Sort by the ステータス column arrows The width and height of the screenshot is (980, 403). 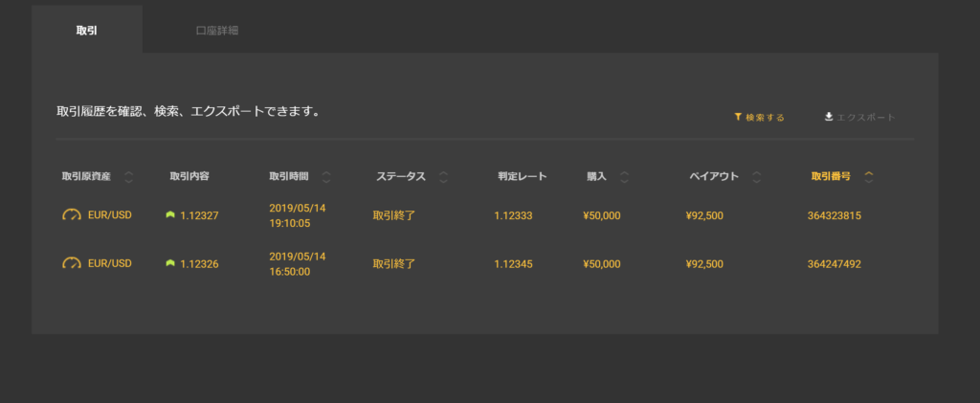(443, 177)
